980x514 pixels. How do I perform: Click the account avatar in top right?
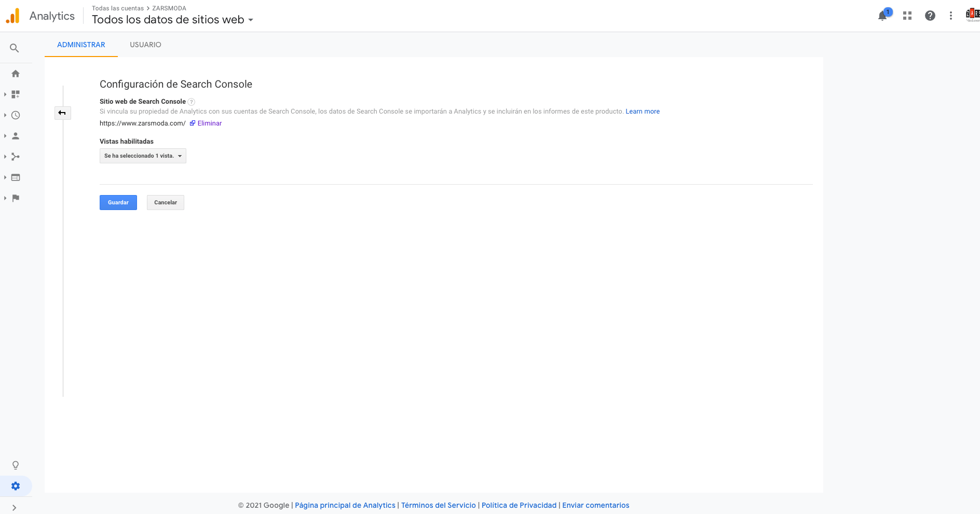click(973, 15)
